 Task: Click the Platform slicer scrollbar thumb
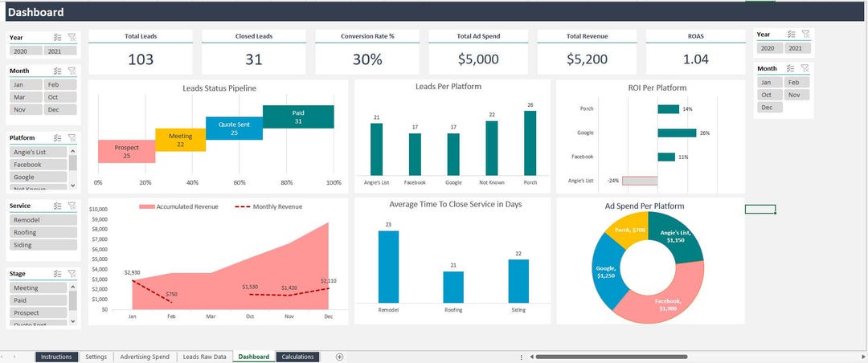click(x=72, y=163)
